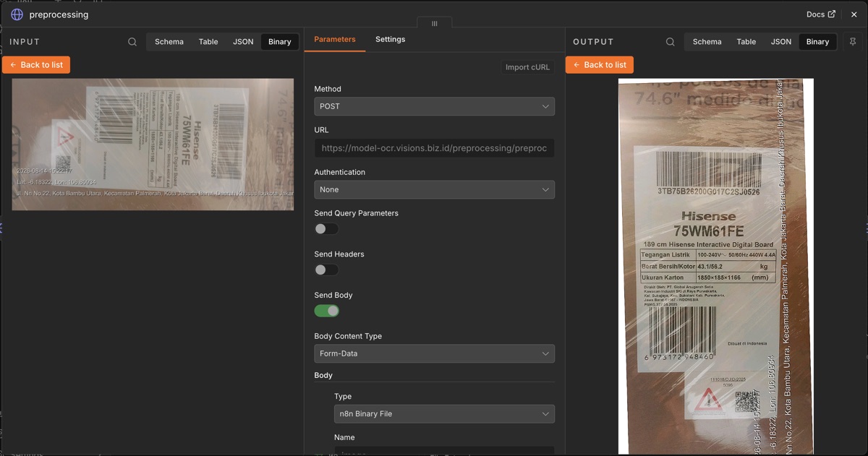868x456 pixels.
Task: Click the preprocessing globe node icon
Action: coord(17,14)
